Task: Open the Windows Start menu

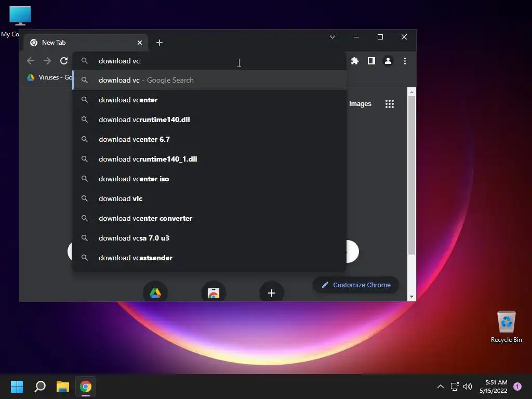Action: [17, 387]
